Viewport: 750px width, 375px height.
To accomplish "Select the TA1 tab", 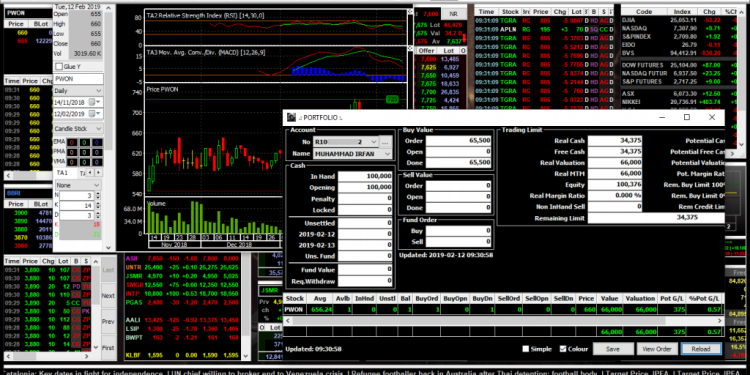I will click(x=62, y=172).
